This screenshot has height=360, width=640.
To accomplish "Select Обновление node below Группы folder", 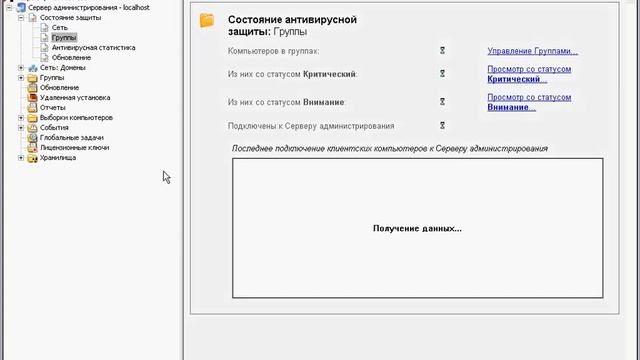I will coord(59,88).
